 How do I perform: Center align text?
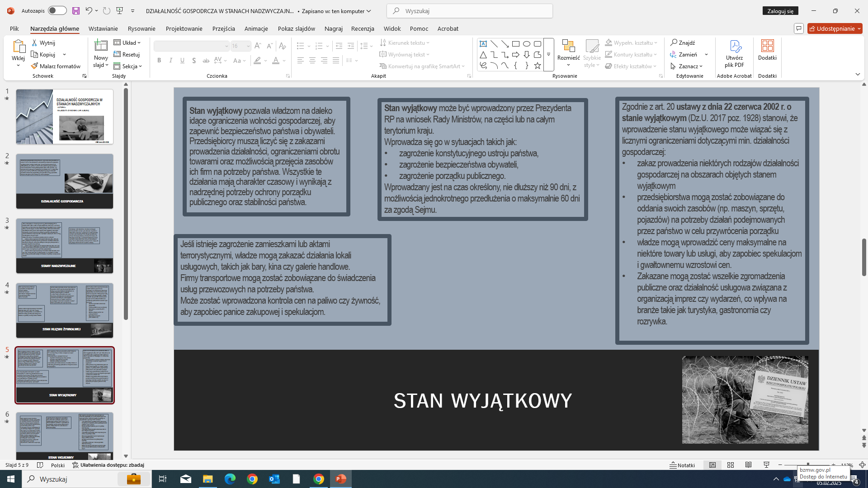tap(312, 61)
